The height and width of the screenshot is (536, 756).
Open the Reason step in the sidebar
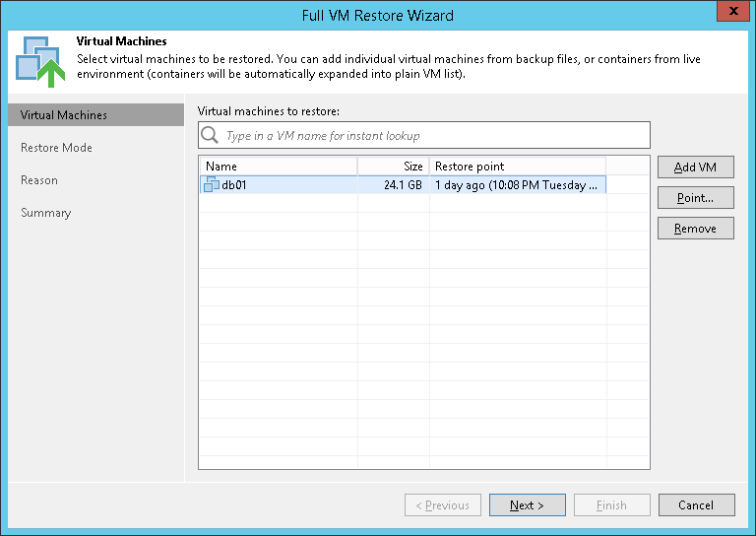39,180
